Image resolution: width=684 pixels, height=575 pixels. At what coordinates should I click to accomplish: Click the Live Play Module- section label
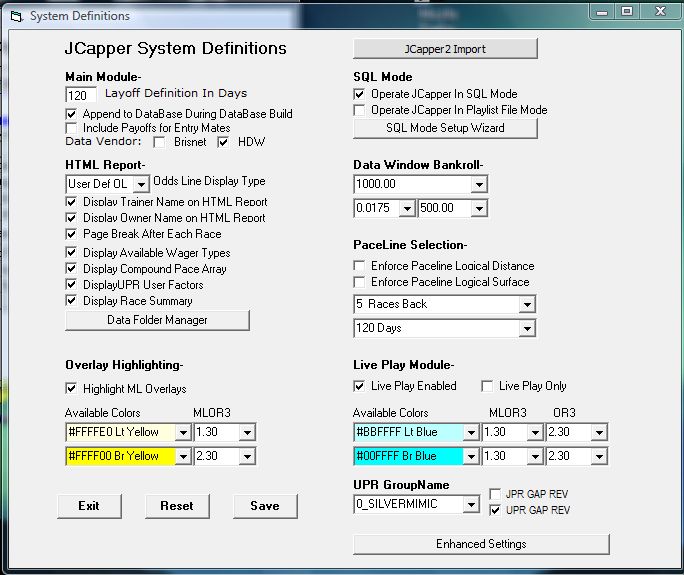404,365
